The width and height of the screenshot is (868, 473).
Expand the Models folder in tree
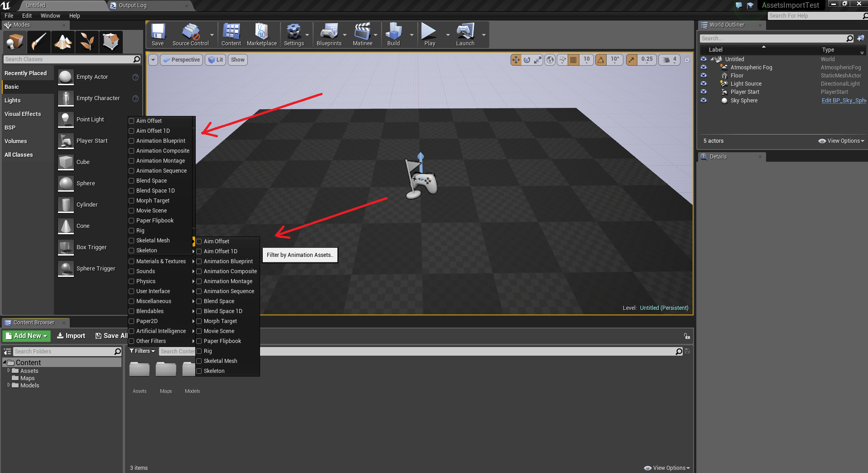coord(9,385)
